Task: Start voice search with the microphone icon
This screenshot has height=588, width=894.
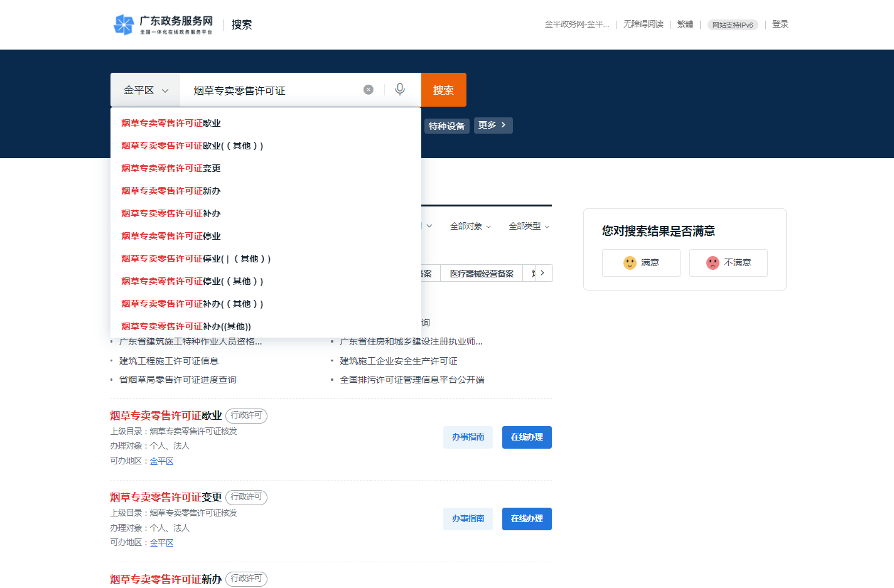Action: click(400, 90)
